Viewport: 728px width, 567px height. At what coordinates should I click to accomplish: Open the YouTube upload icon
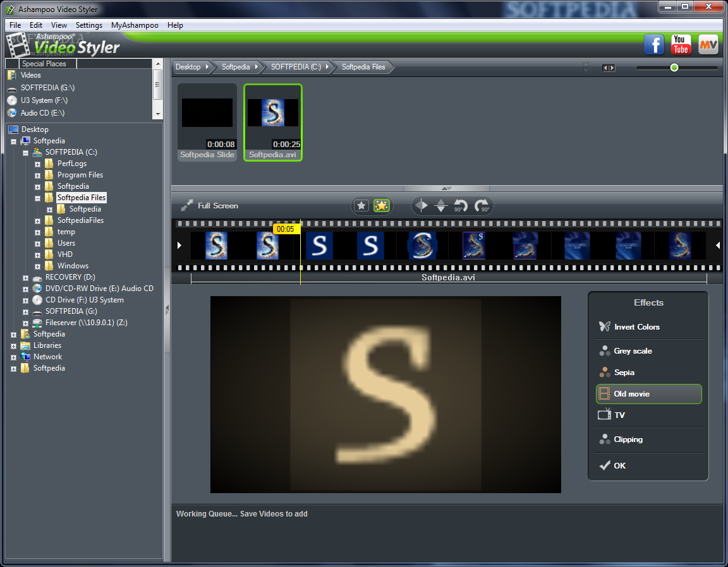tap(681, 45)
